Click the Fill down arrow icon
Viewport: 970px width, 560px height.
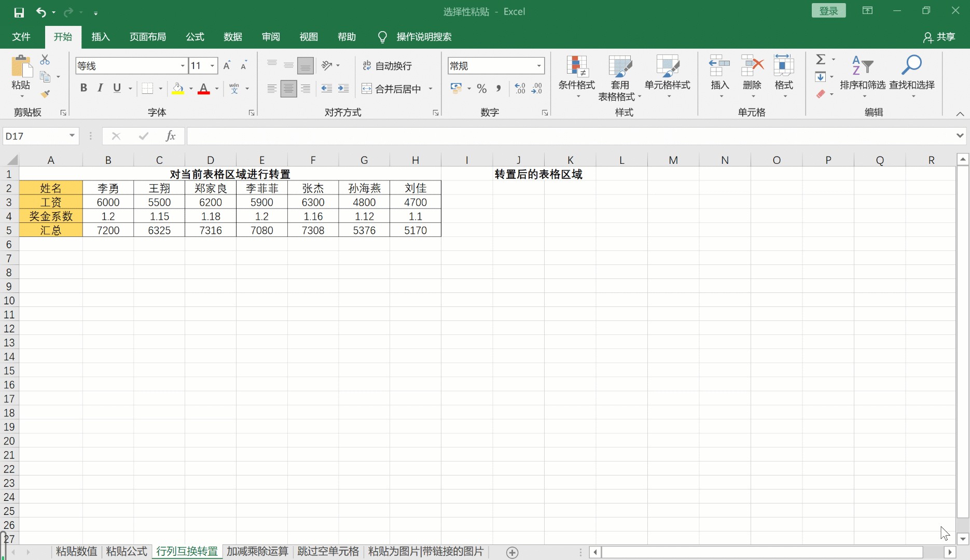820,77
